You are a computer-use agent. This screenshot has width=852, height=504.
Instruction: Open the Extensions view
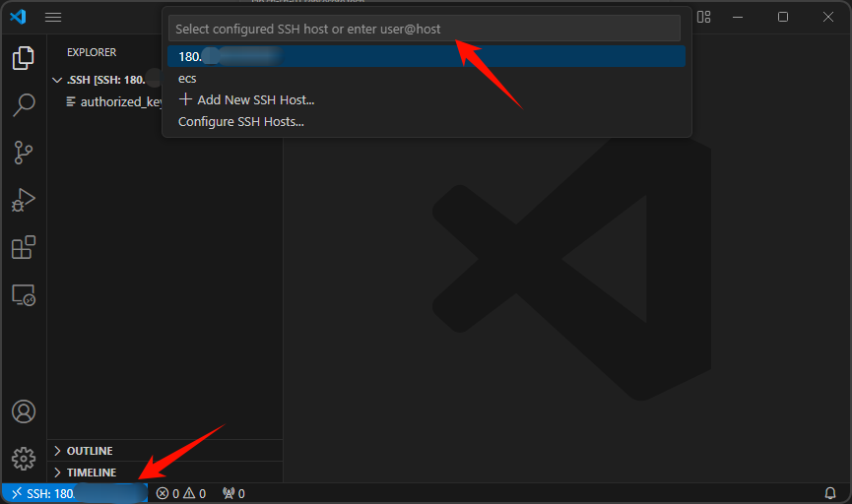pyautogui.click(x=23, y=247)
